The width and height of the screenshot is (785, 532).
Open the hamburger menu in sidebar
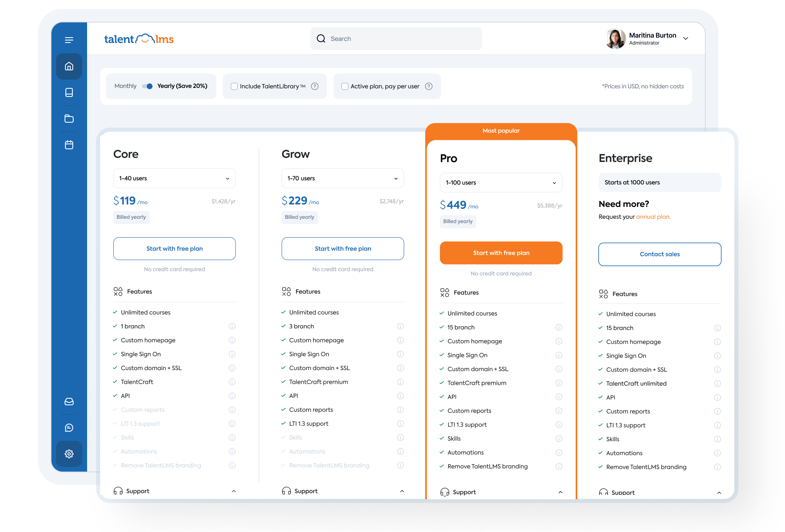69,40
